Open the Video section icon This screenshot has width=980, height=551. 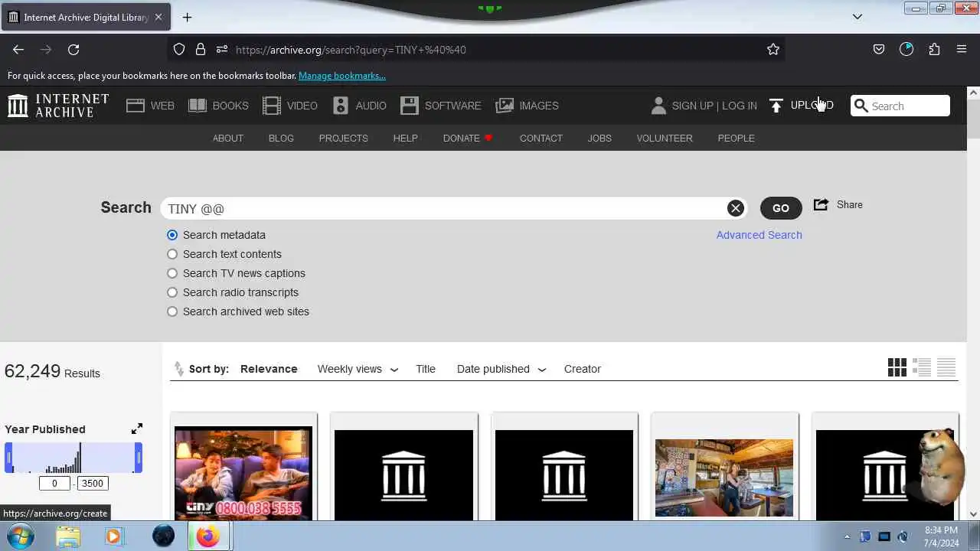(x=272, y=106)
